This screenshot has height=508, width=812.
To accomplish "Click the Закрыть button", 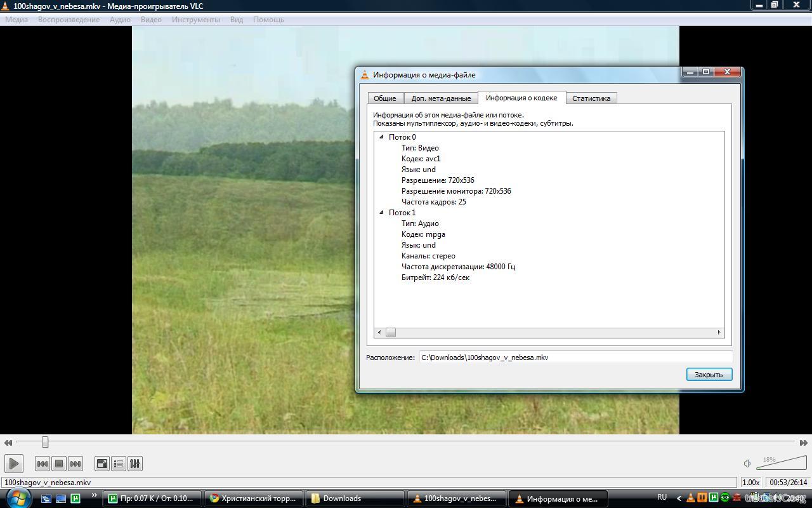I will pyautogui.click(x=709, y=375).
